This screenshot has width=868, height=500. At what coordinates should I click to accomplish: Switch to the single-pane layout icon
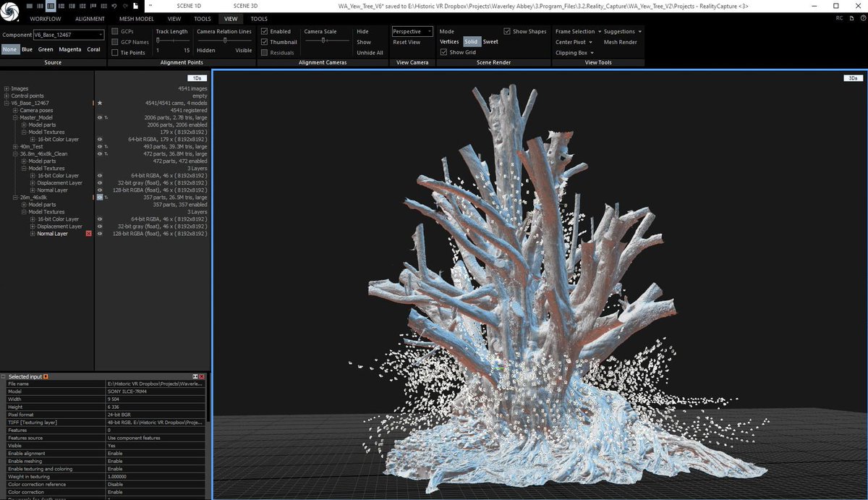(30, 6)
